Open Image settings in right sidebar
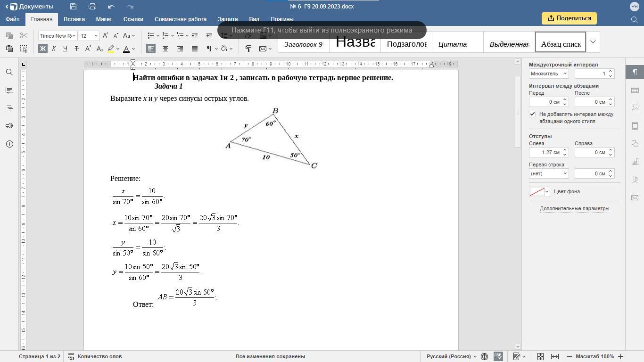The image size is (644, 362). 635,108
